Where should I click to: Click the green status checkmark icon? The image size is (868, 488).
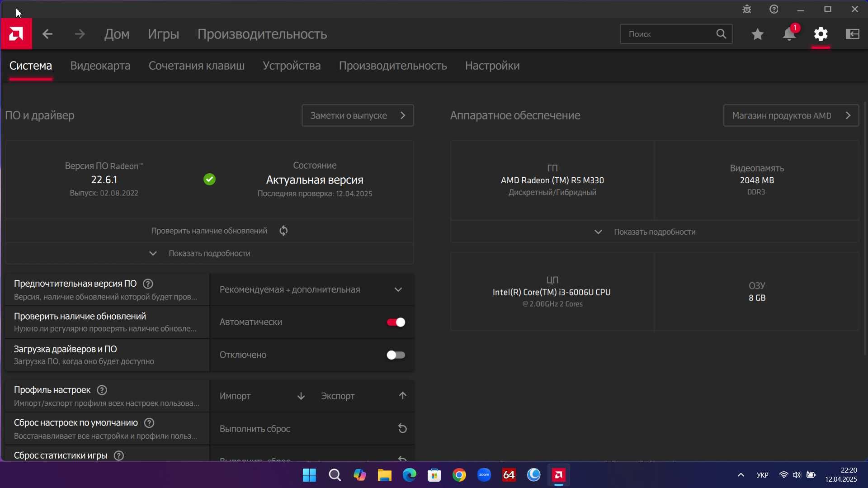coord(209,180)
